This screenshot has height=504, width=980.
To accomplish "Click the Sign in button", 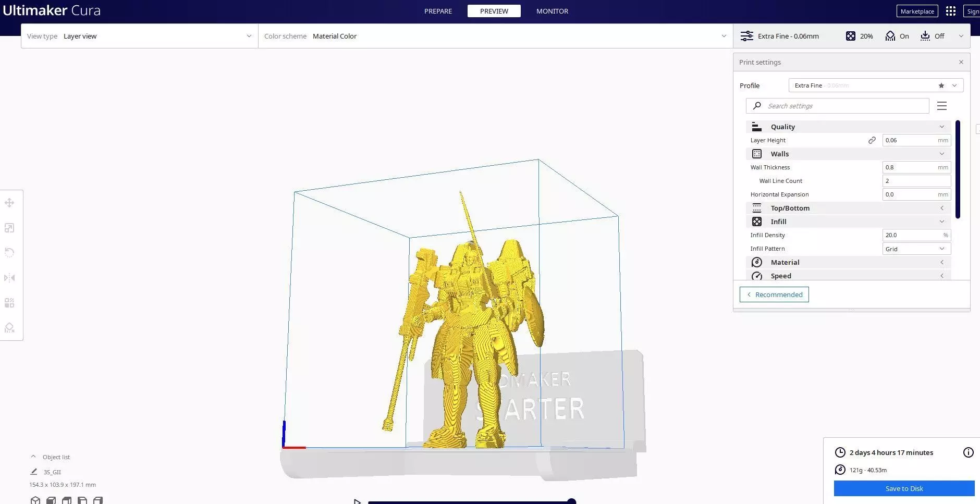I will 973,11.
